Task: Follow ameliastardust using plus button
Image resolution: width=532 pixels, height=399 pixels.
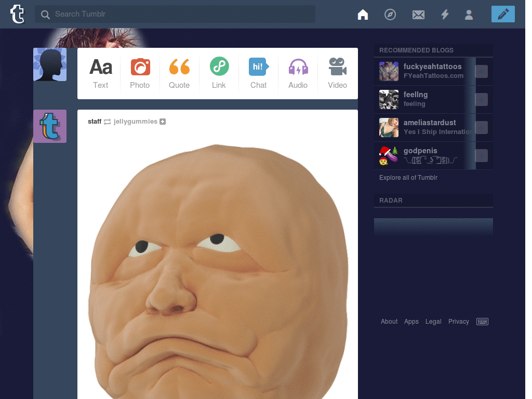Action: click(x=481, y=128)
